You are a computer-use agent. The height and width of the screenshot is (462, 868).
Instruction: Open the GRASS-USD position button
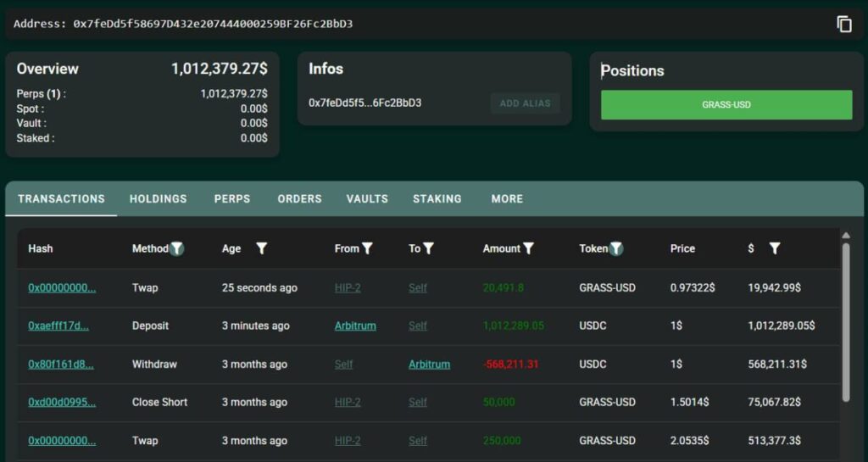[726, 105]
